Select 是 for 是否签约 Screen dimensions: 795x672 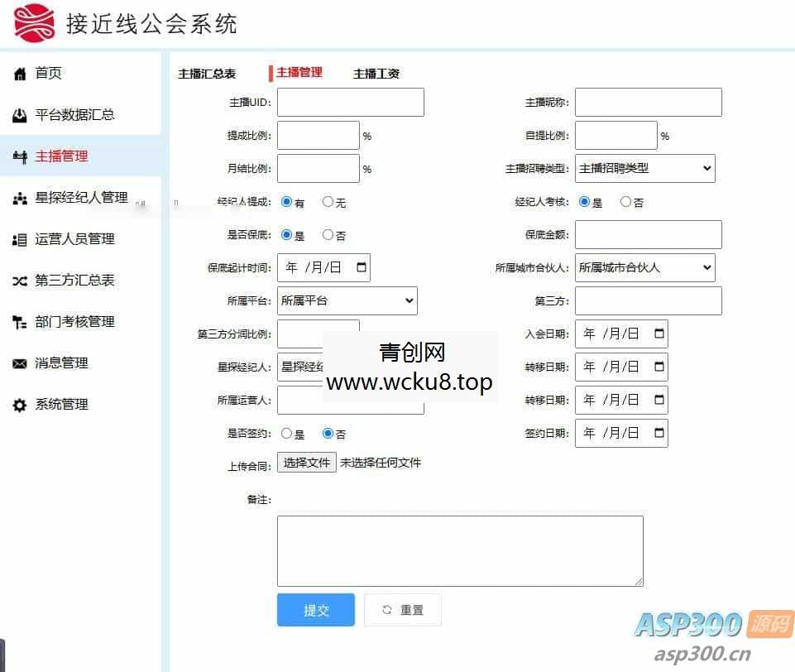click(x=287, y=433)
